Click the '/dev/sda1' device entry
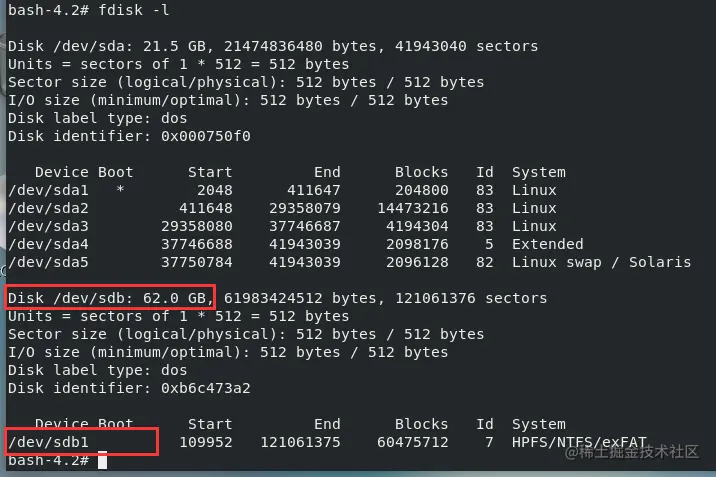This screenshot has width=716, height=477. (x=48, y=190)
